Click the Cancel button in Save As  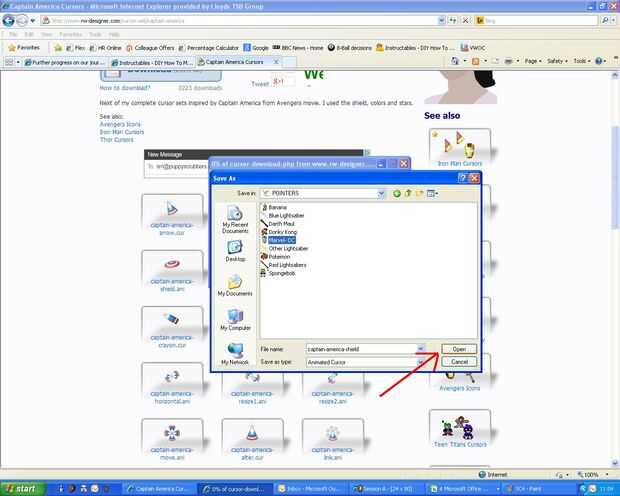459,362
